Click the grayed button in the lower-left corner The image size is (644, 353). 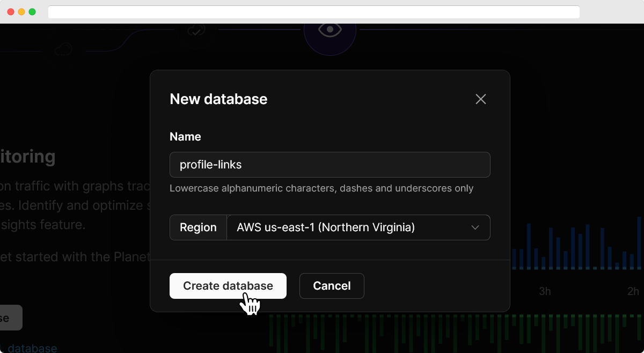click(x=11, y=317)
